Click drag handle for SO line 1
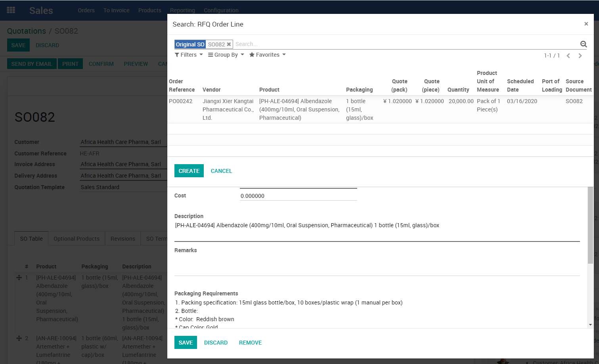The height and width of the screenshot is (364, 599). [x=19, y=278]
